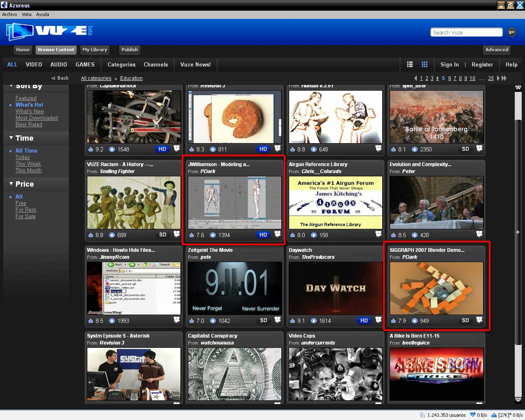Click scrollbar up arrow in content area

pos(518,88)
